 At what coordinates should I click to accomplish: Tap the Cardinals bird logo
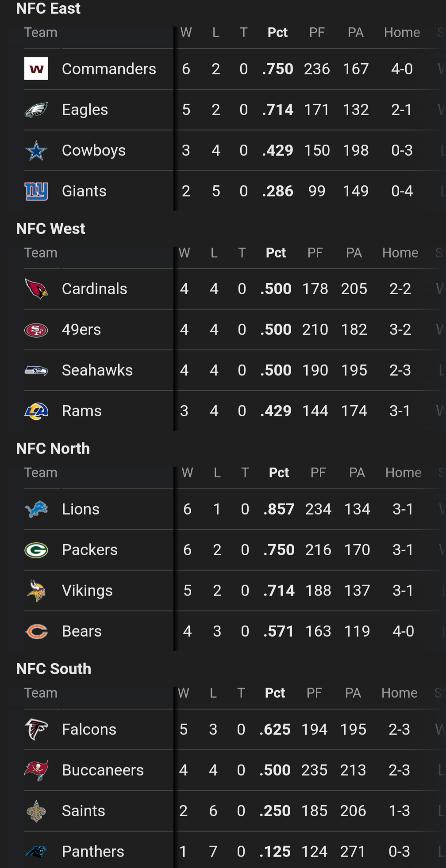[36, 289]
